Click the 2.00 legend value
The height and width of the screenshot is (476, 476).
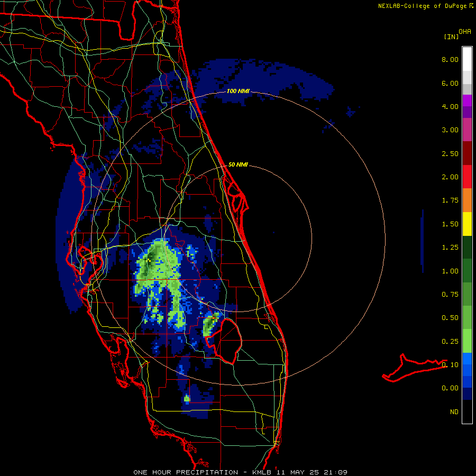[450, 177]
